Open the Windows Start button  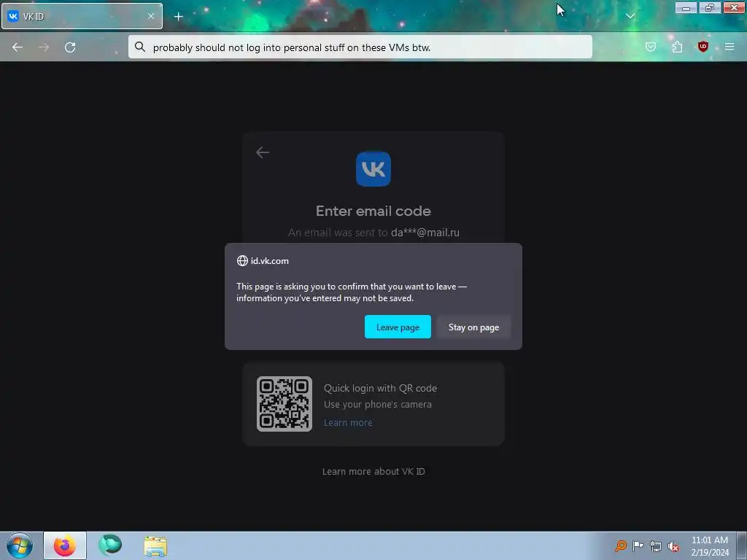(x=20, y=545)
